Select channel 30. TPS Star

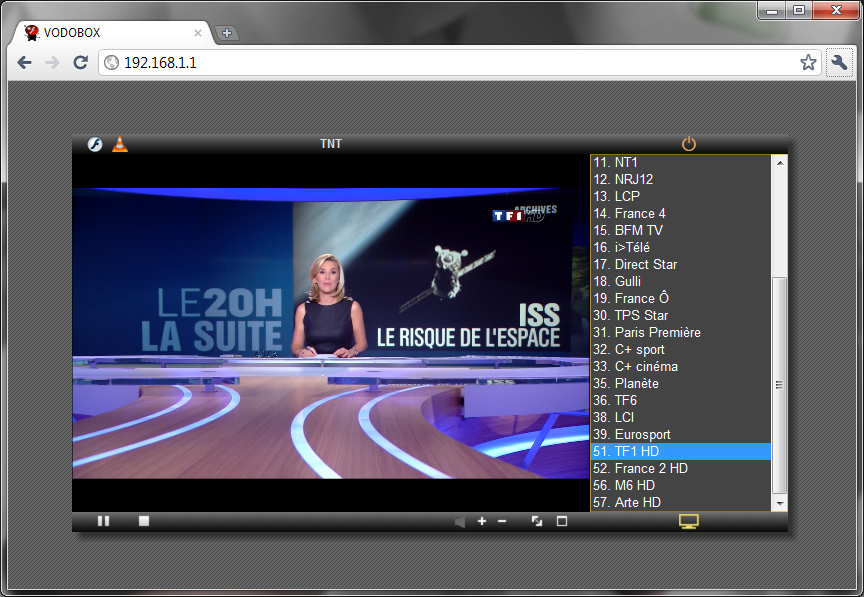tap(681, 315)
